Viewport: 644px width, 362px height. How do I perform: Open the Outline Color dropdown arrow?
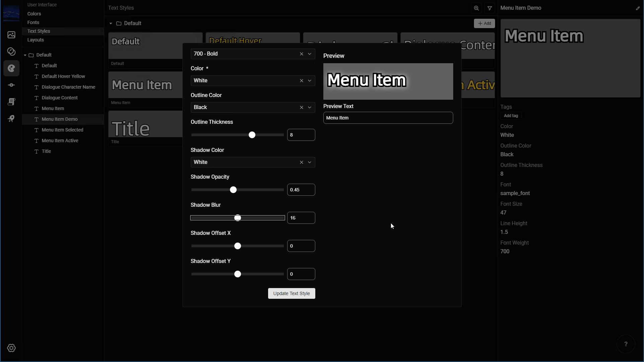point(310,107)
